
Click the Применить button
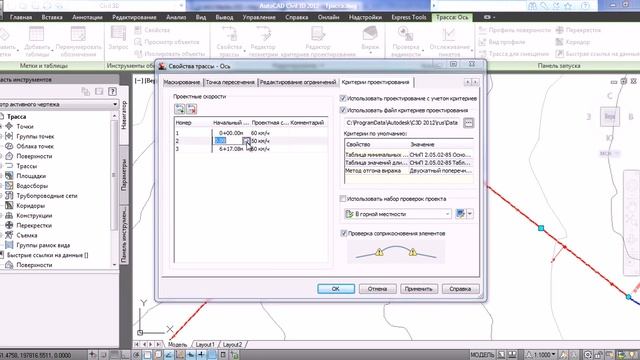[419, 289]
